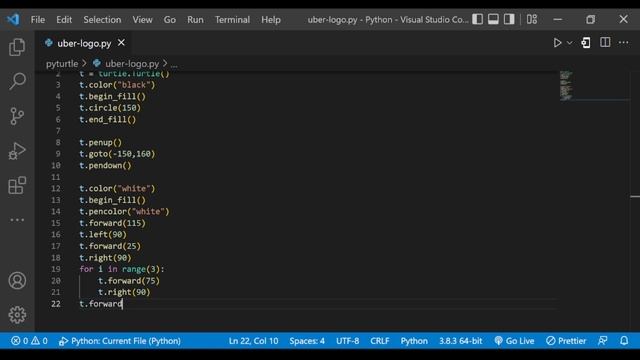Open Customize Layout button
The height and width of the screenshot is (360, 640).
click(531, 19)
